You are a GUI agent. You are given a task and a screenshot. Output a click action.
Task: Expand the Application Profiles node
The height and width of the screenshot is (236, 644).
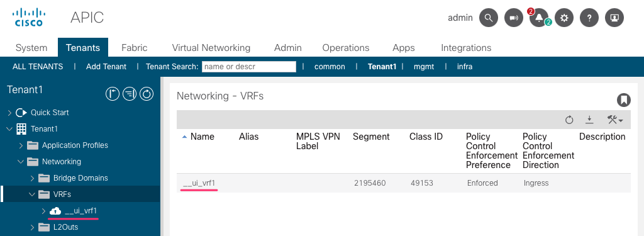coord(21,145)
